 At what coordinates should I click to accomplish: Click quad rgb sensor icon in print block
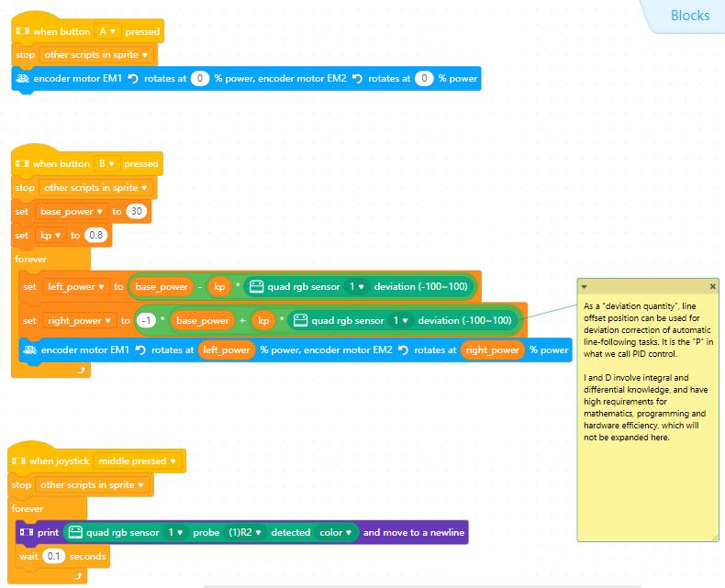click(x=75, y=532)
